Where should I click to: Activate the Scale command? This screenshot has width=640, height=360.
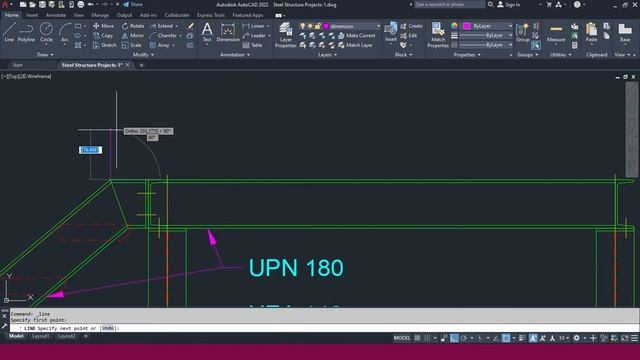point(132,45)
